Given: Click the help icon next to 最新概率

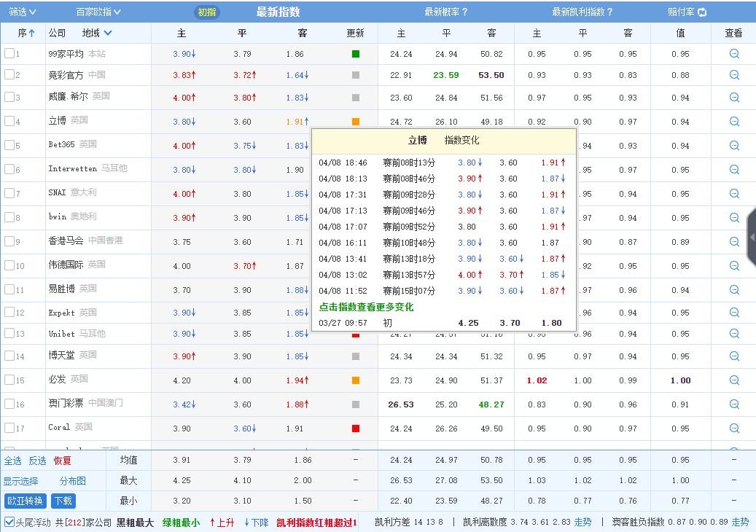Looking at the screenshot, I should pyautogui.click(x=464, y=12).
